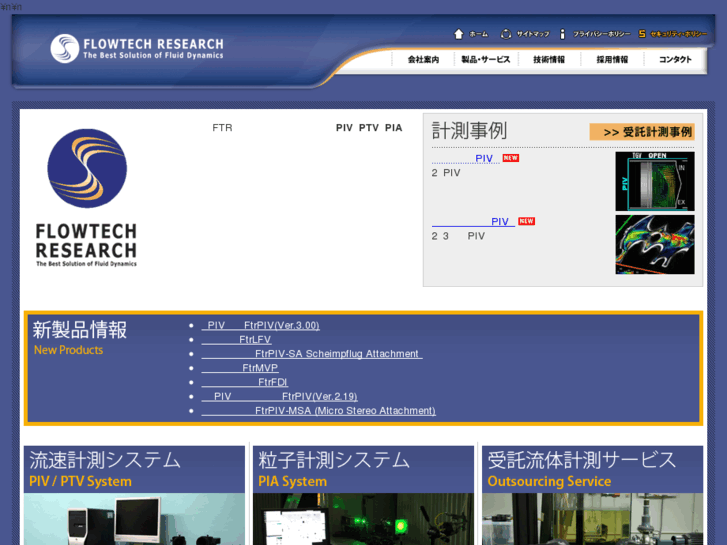Click the 新製品情報 New Products heading
727x545 pixels.
pos(80,338)
